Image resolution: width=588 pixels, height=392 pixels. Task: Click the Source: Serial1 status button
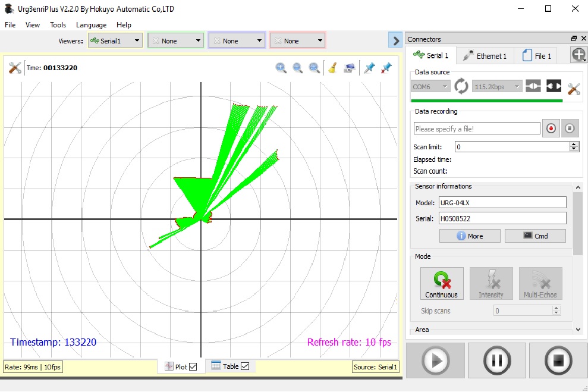coord(375,367)
